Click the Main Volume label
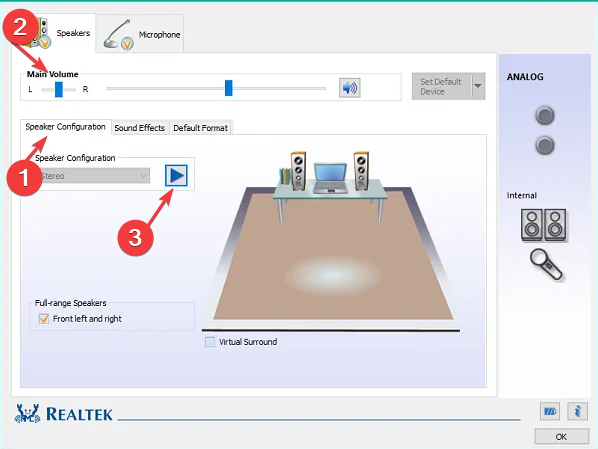 tap(53, 74)
